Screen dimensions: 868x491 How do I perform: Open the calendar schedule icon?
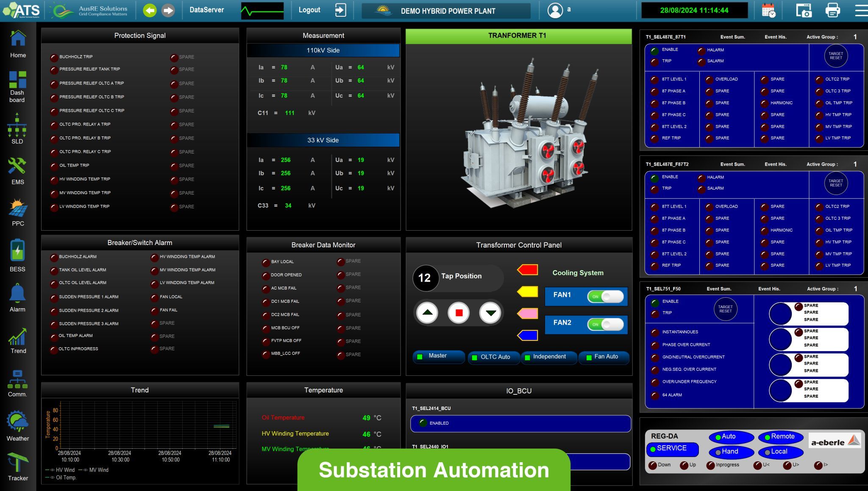click(768, 10)
